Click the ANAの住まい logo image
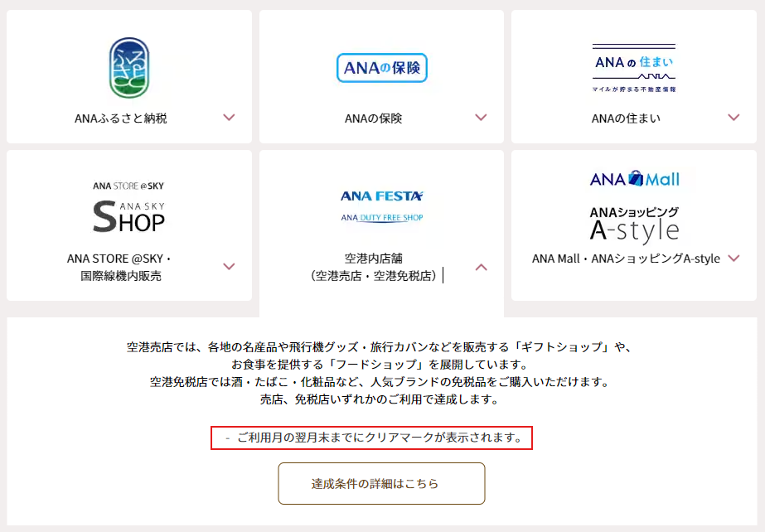This screenshot has height=532, width=765. [x=634, y=68]
